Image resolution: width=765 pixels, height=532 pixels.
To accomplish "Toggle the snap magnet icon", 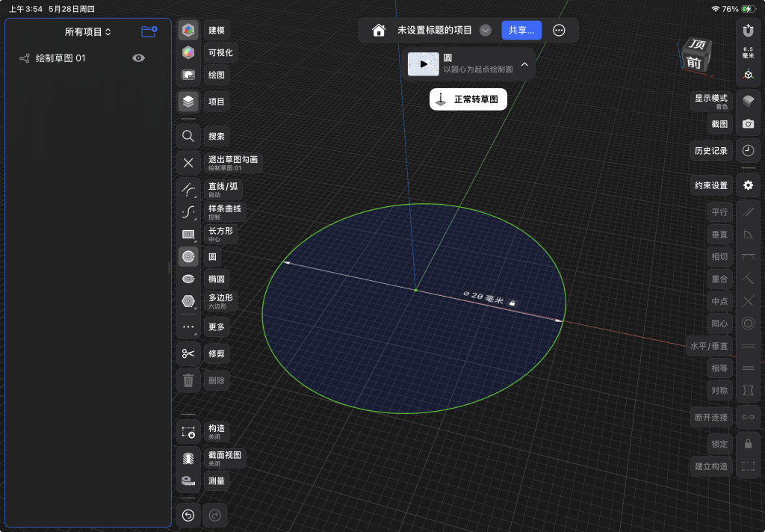I will [x=748, y=30].
